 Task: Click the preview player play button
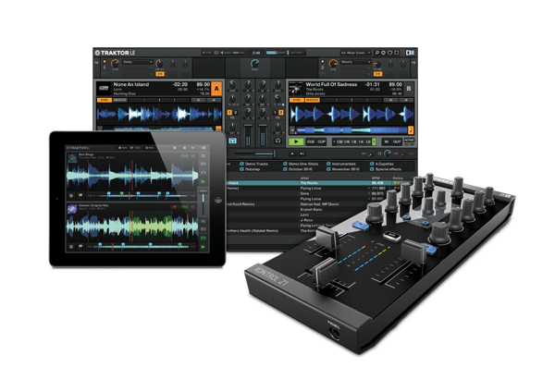[292, 153]
